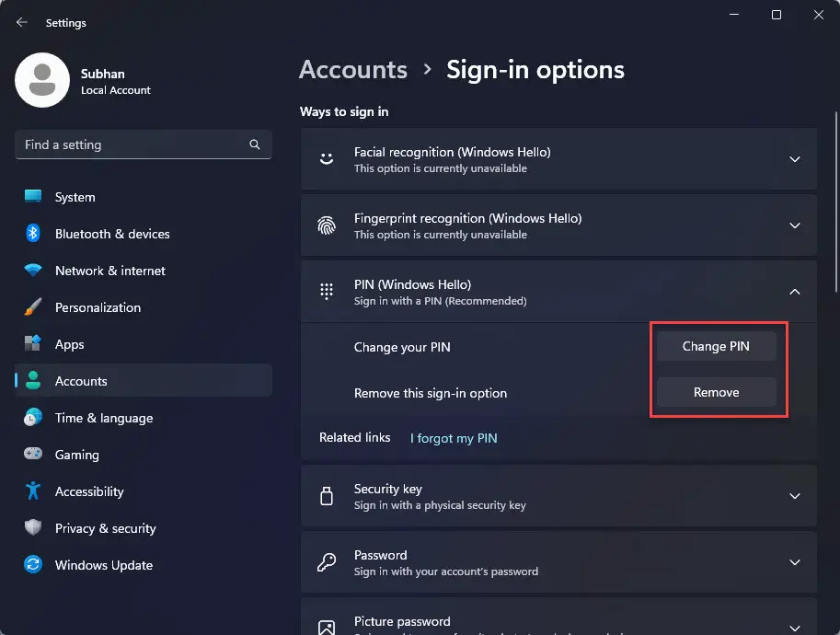The height and width of the screenshot is (635, 840).
Task: Open Bluetooth & devices category
Action: pos(144,234)
